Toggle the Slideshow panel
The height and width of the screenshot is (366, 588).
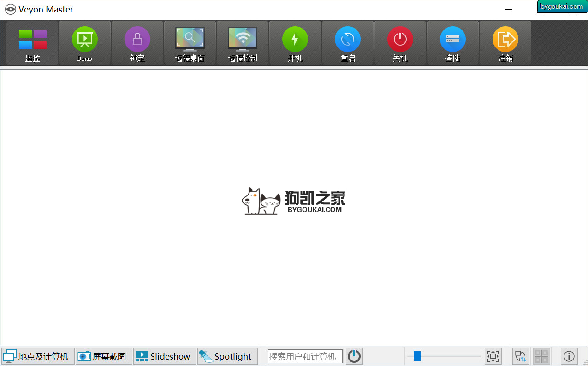point(165,356)
